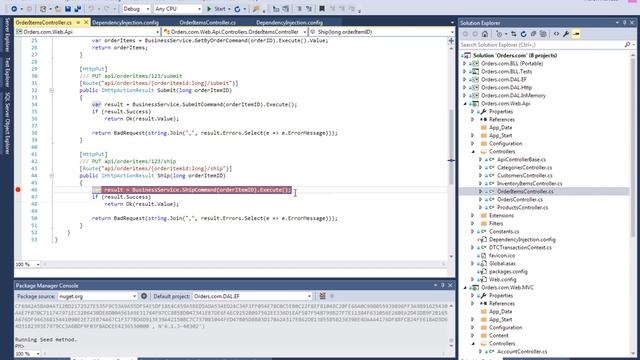Click the View Code icon in Solution Explorer

(x=556, y=34)
